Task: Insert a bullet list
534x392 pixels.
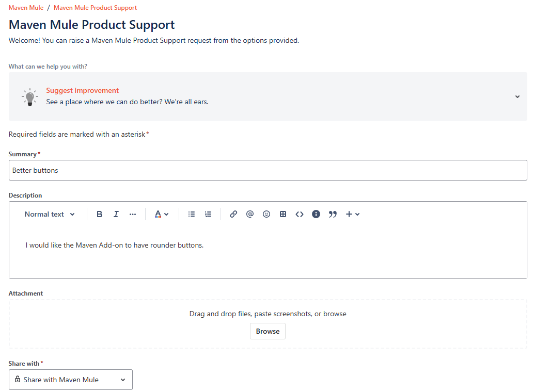Action: click(x=192, y=214)
